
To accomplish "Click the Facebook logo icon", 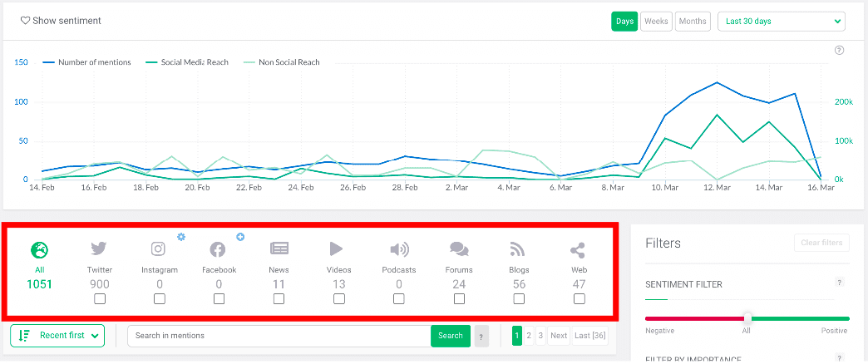I will coord(218,250).
